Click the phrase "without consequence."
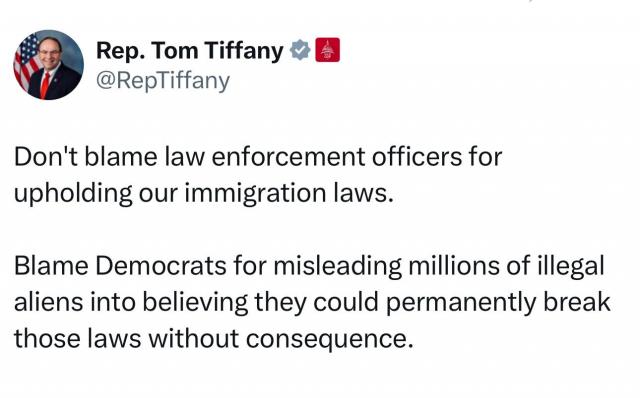The image size is (640, 398). (281, 339)
